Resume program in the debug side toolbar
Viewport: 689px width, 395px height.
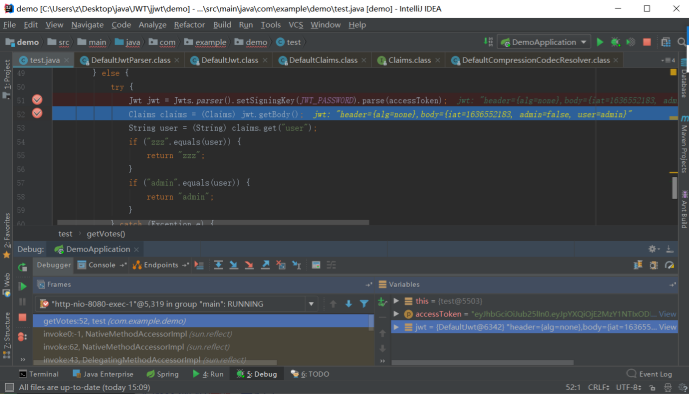22,286
